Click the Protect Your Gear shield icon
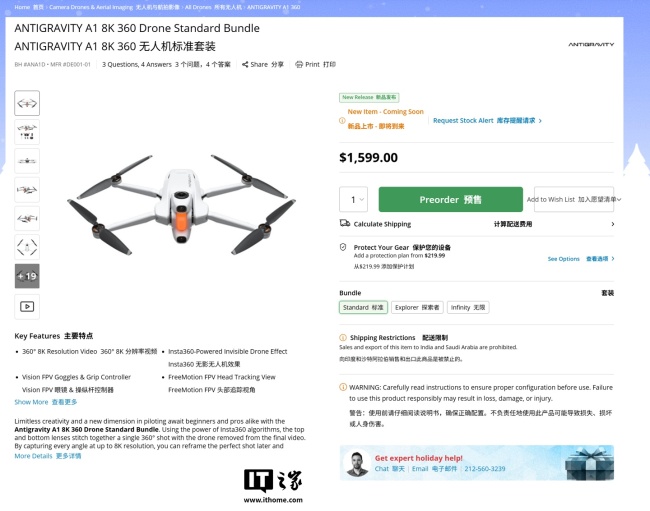650x511 pixels. (x=344, y=246)
